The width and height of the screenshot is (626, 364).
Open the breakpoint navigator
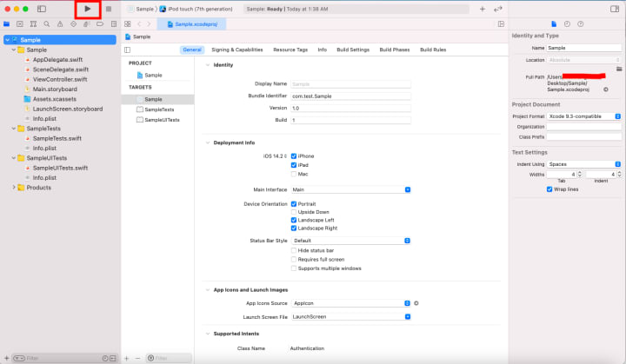click(x=100, y=24)
